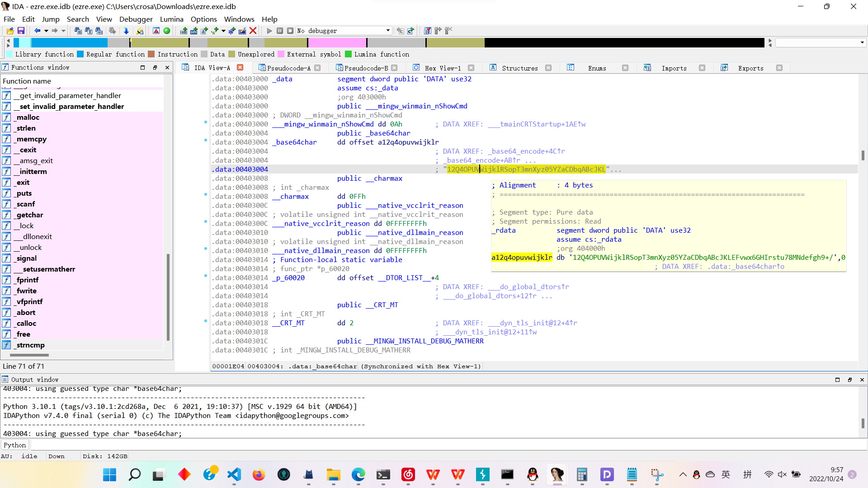Image resolution: width=868 pixels, height=488 pixels.
Task: Click the red X delete toolbar icon
Action: [253, 31]
